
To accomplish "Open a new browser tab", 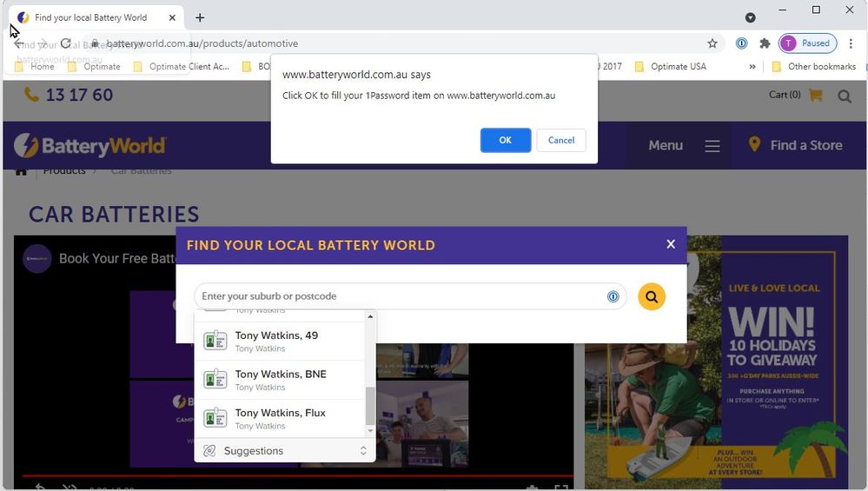I will [x=200, y=17].
